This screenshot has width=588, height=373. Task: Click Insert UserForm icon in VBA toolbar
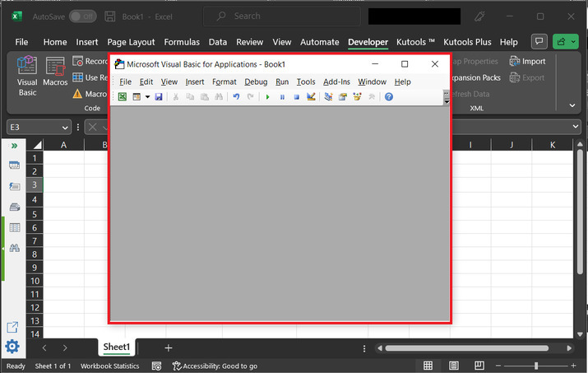click(x=137, y=97)
